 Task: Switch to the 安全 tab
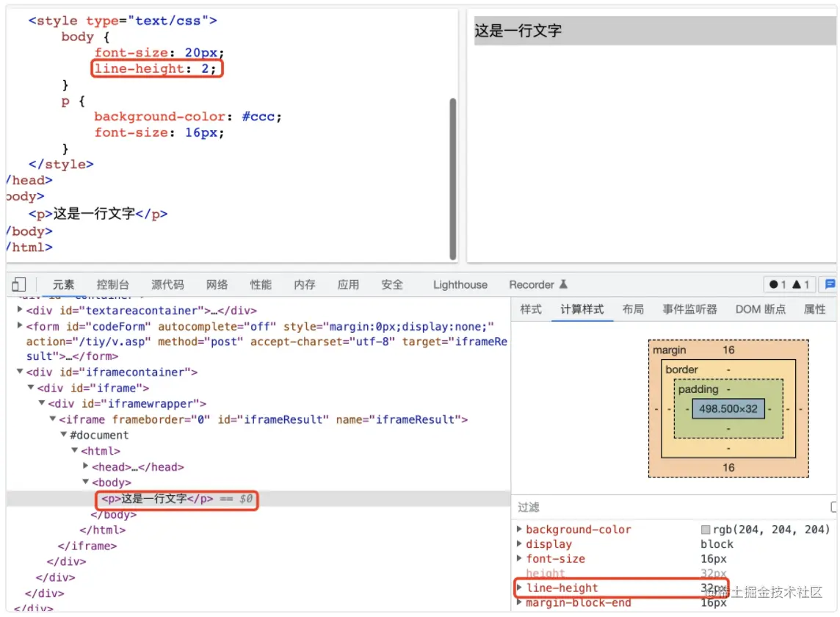tap(392, 285)
